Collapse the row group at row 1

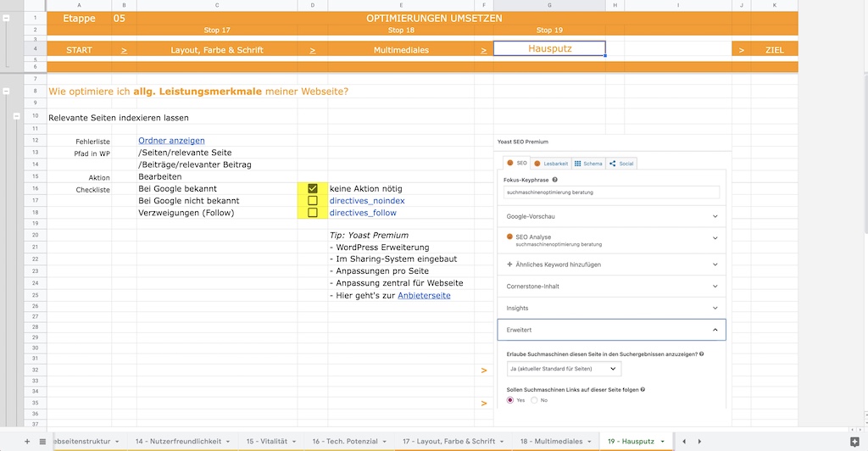point(6,19)
